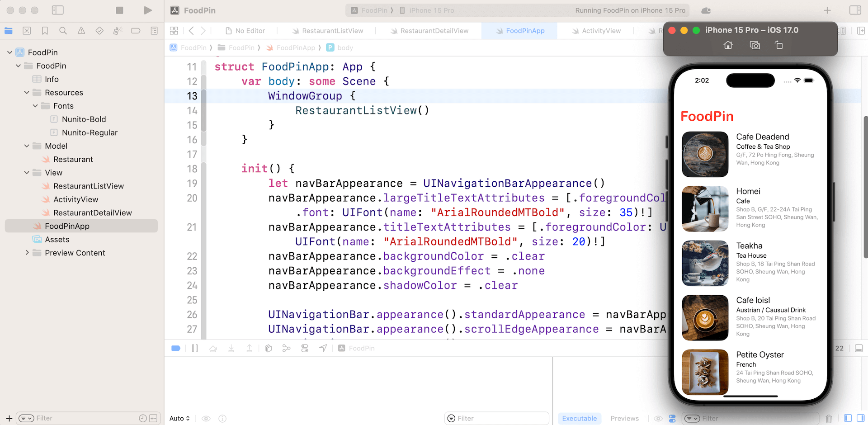
Task: Select the Executable console filter button
Action: click(579, 418)
